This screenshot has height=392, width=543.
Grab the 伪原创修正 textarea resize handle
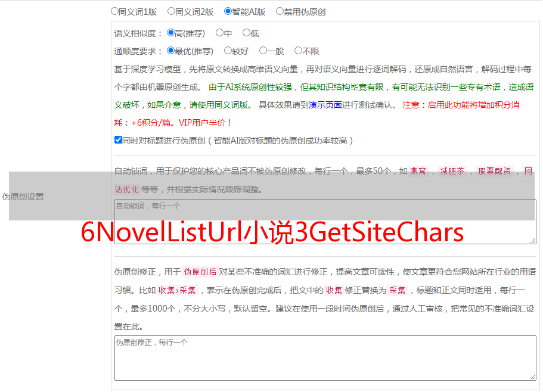click(x=533, y=377)
